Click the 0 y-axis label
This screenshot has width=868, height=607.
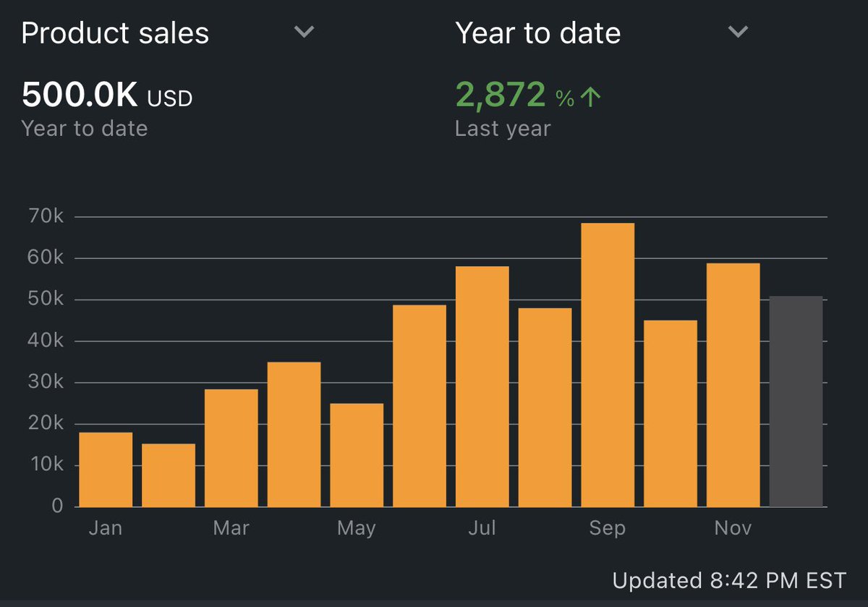click(x=57, y=506)
